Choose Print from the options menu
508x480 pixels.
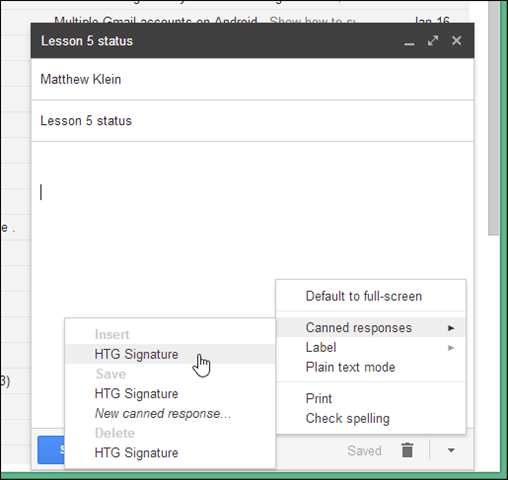pos(371,398)
